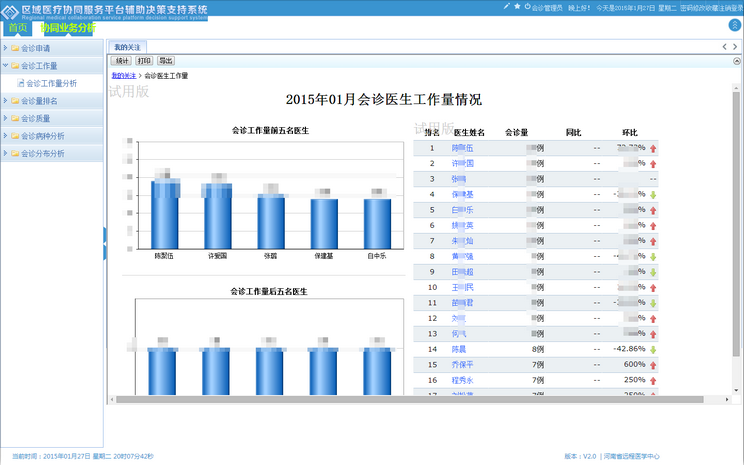This screenshot has height=465, width=744.
Task: Switch to the 首页 navigation tab
Action: (x=18, y=28)
